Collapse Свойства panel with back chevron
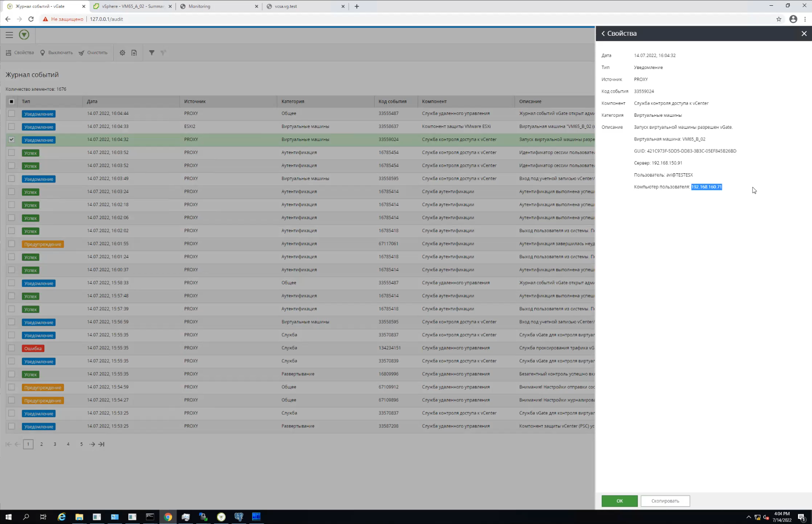This screenshot has height=524, width=812. [x=603, y=33]
